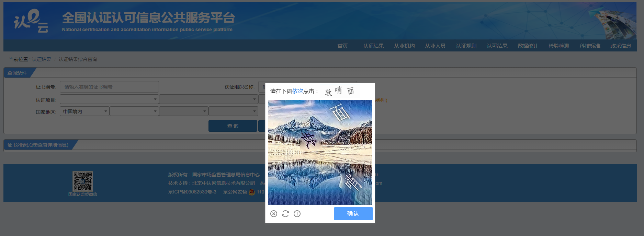644x236 pixels.
Task: Click the 技术支持 footer text
Action: 212,183
